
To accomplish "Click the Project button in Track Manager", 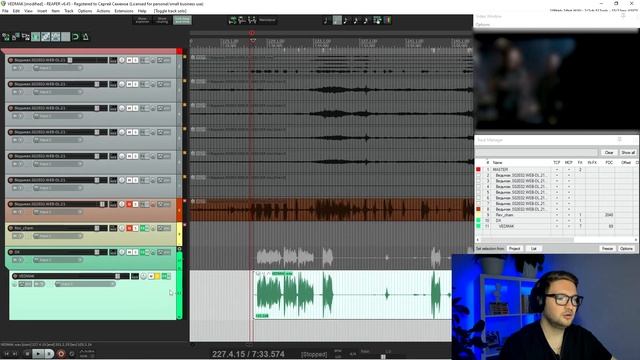I will pos(514,249).
